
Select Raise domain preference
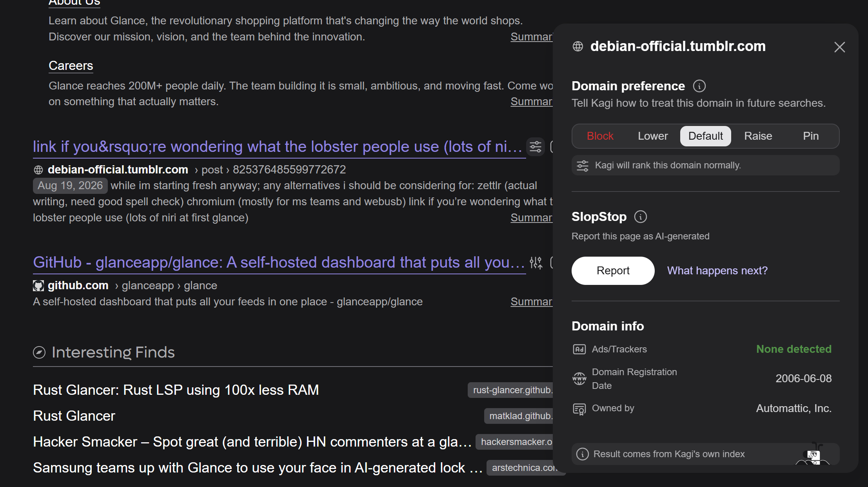click(x=758, y=136)
